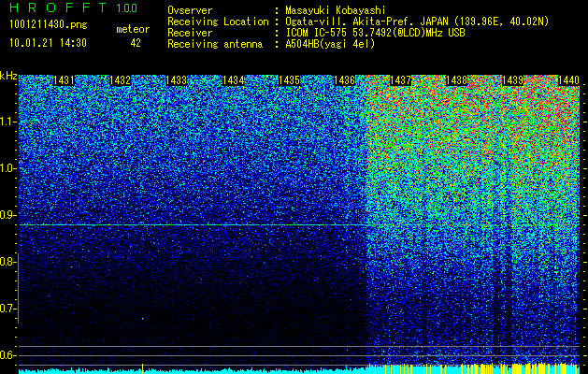Image resolution: width=588 pixels, height=374 pixels.
Task: Click the 1431 time marker label
Action: [x=64, y=80]
